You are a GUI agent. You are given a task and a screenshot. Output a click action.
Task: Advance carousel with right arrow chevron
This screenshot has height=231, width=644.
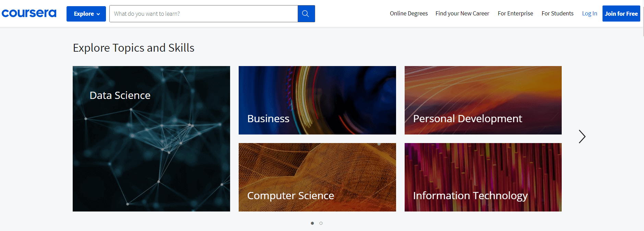click(582, 137)
